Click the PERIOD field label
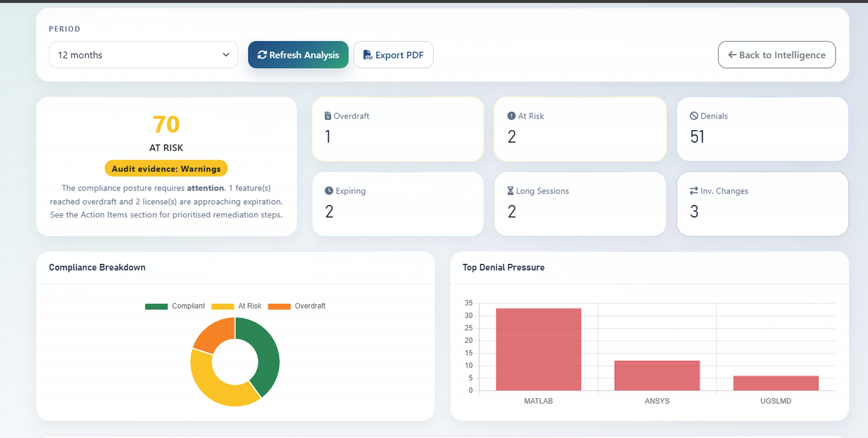868x438 pixels. click(x=64, y=29)
